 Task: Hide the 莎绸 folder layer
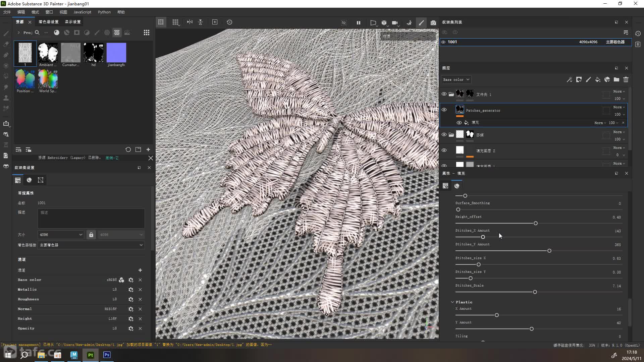[444, 135]
